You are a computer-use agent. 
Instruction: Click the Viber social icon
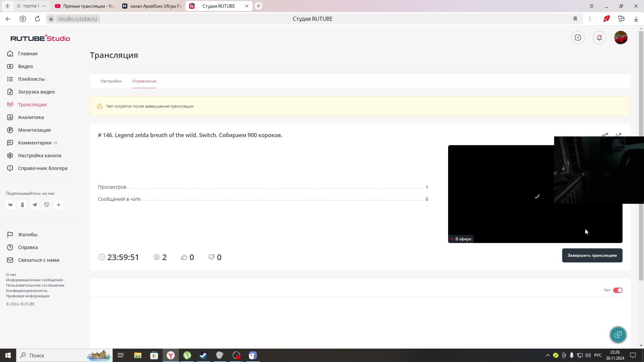47,205
